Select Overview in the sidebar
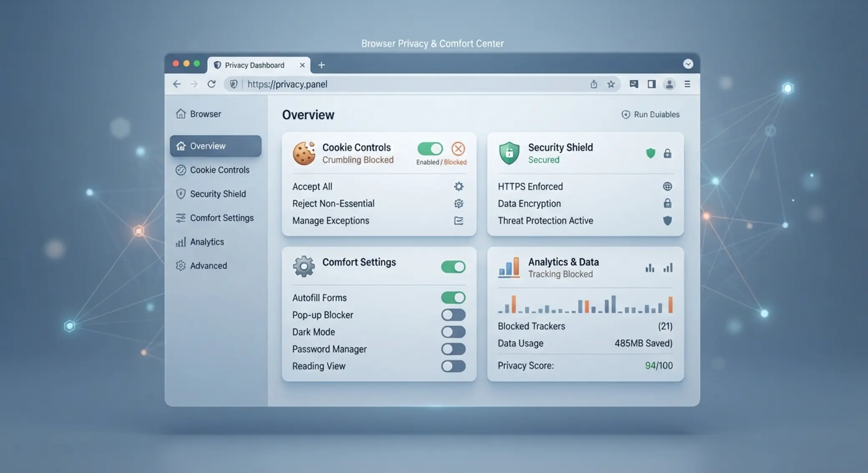Screen dimensions: 868x473 [216, 146]
